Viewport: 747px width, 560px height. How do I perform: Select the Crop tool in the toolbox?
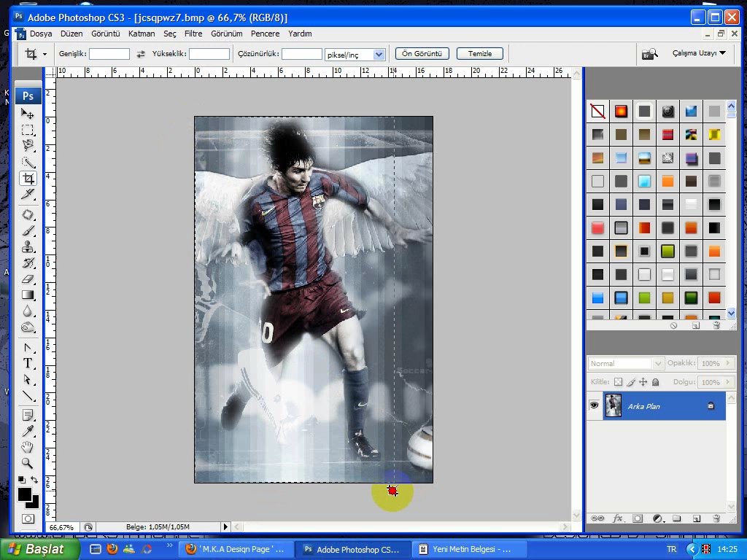click(x=28, y=178)
